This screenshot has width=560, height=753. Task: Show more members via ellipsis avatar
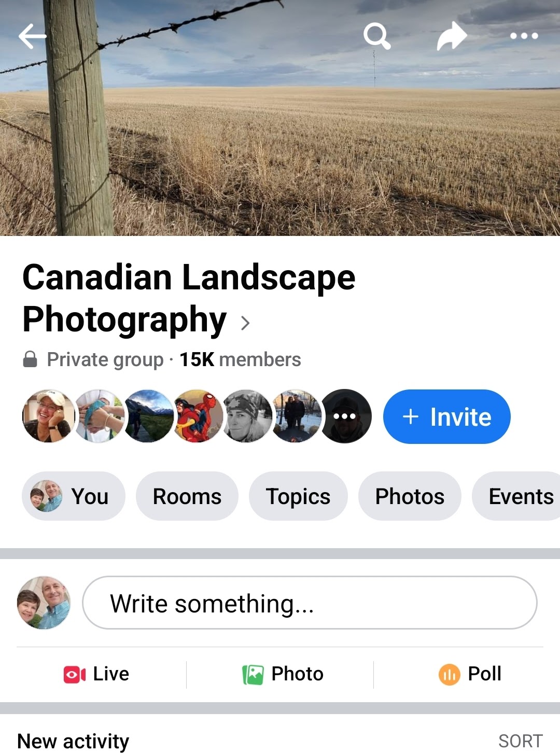pyautogui.click(x=346, y=416)
